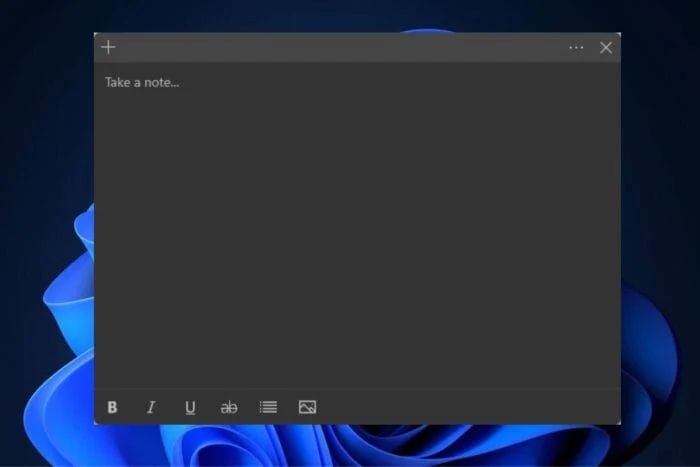Click into the 'Take a note...' text area
Image resolution: width=700 pixels, height=467 pixels.
coord(357,225)
